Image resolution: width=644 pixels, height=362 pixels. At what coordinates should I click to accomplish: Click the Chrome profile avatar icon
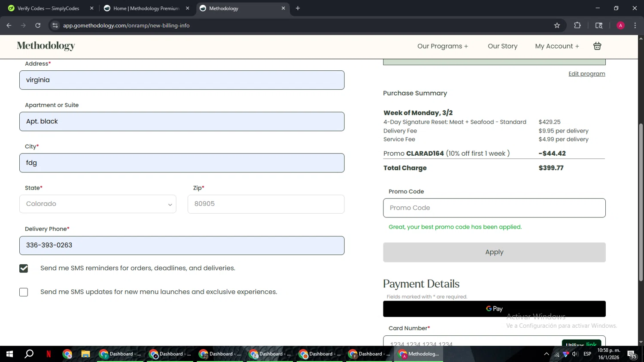[620, 25]
